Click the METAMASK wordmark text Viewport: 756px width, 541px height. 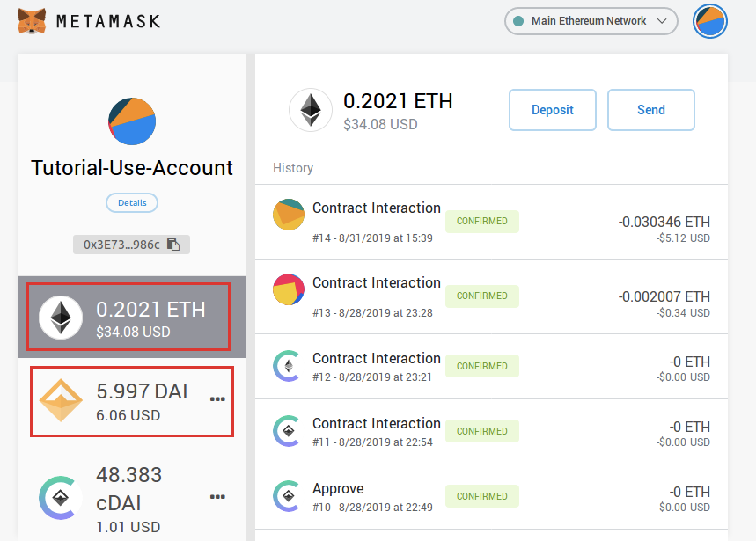[108, 21]
